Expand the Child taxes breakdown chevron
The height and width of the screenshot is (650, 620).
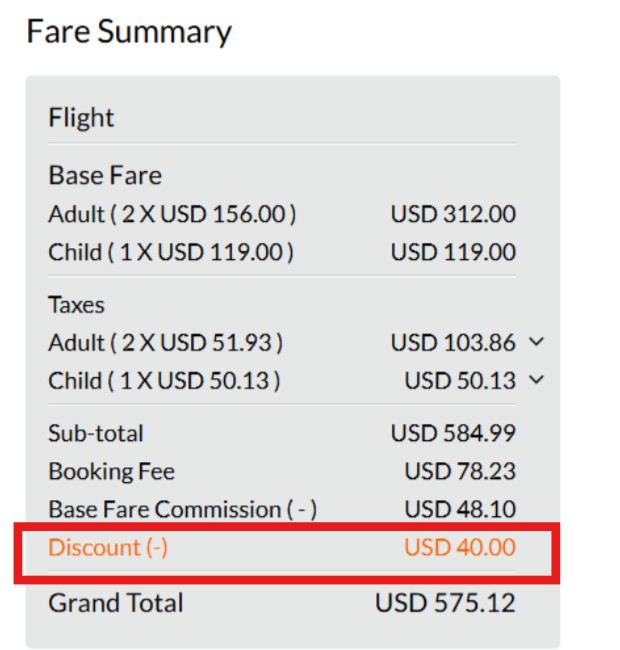536,380
